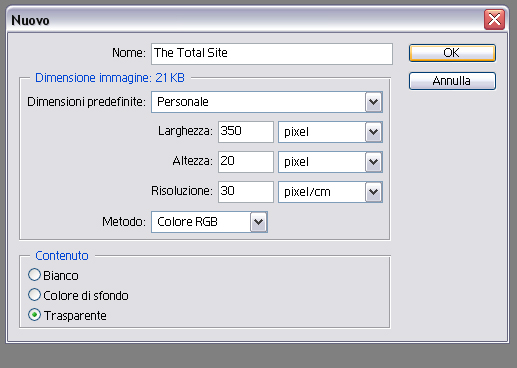Open the pixel/cm resolution unit dropdown
517x368 pixels.
tap(373, 192)
